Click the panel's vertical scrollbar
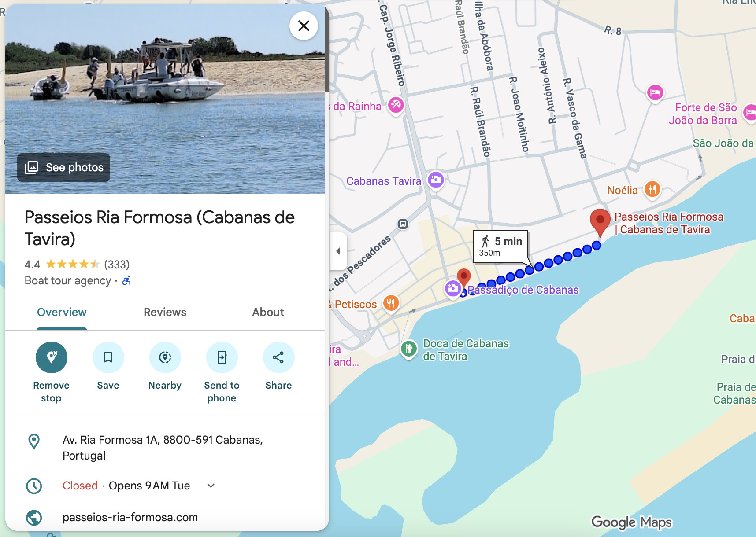Viewport: 756px width, 537px height. pos(327,48)
